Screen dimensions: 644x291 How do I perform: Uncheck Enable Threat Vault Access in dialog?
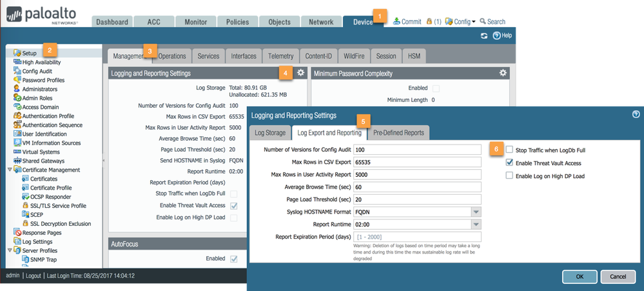(510, 163)
